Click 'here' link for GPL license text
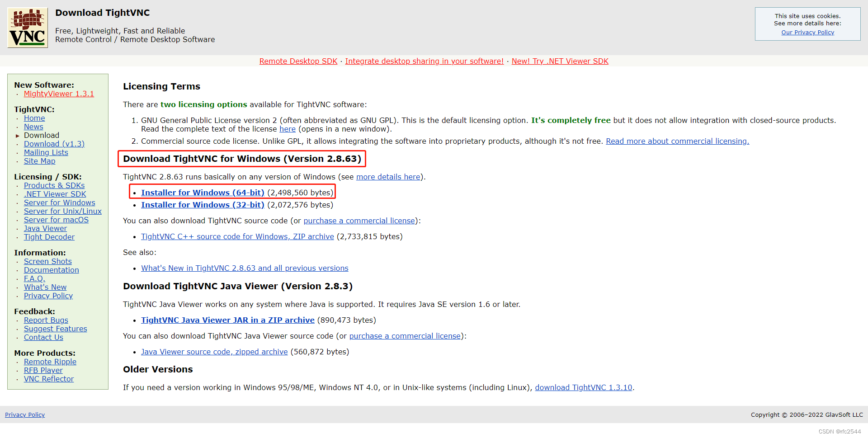868x438 pixels. click(x=288, y=129)
